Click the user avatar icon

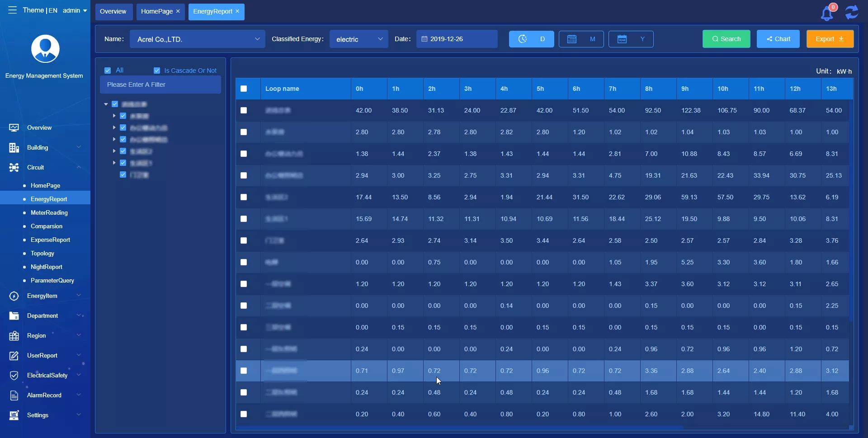click(x=45, y=49)
